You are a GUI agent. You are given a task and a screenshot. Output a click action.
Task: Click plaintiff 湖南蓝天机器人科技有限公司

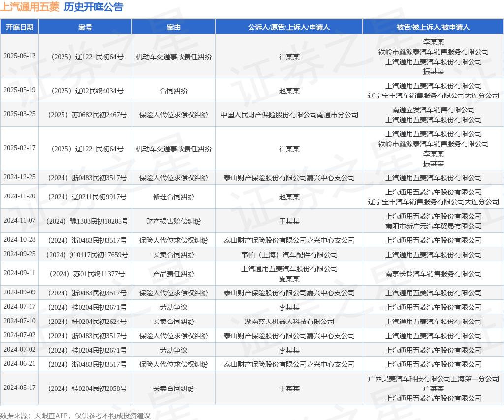pyautogui.click(x=289, y=322)
